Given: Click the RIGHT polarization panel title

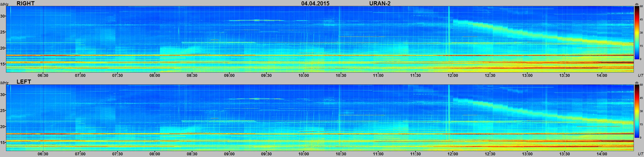Looking at the screenshot, I should coord(25,3).
